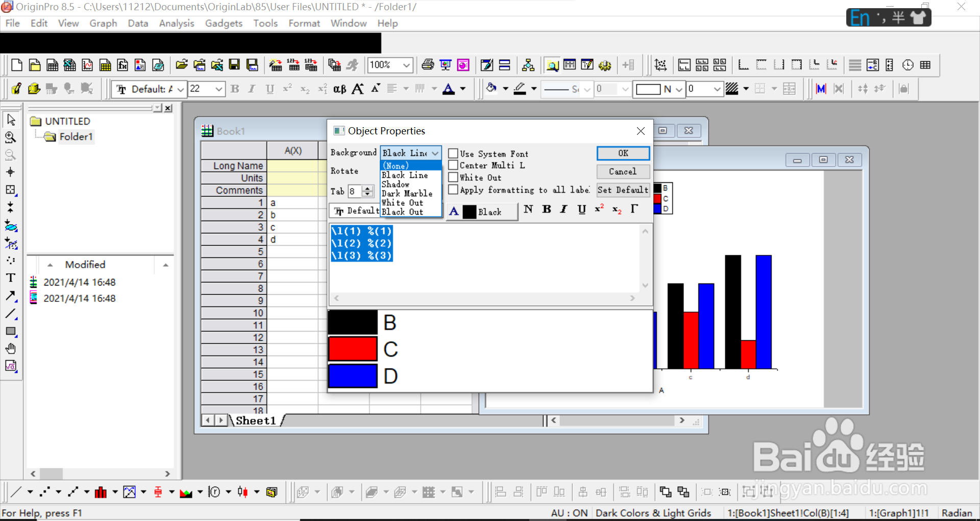Select UNTITLED project root

tap(67, 121)
